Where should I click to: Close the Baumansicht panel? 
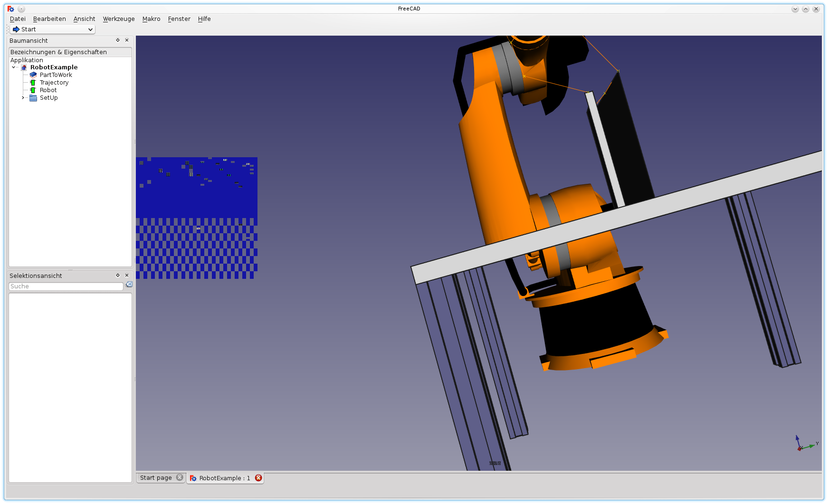point(127,40)
